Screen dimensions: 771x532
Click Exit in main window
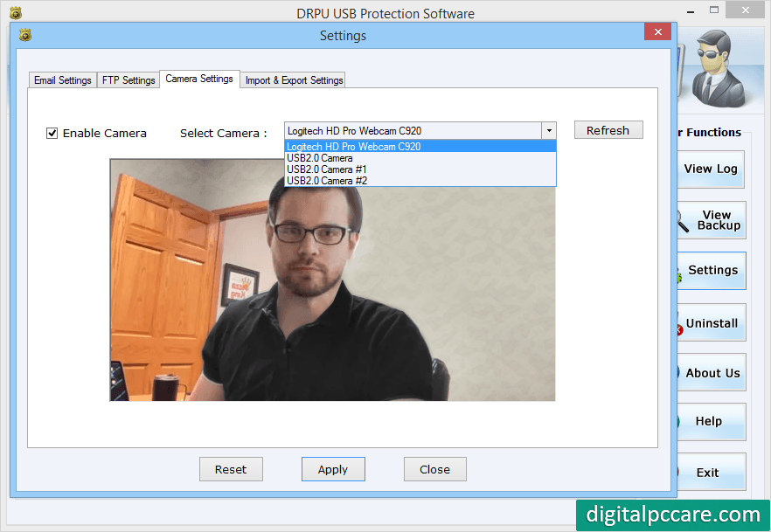712,472
